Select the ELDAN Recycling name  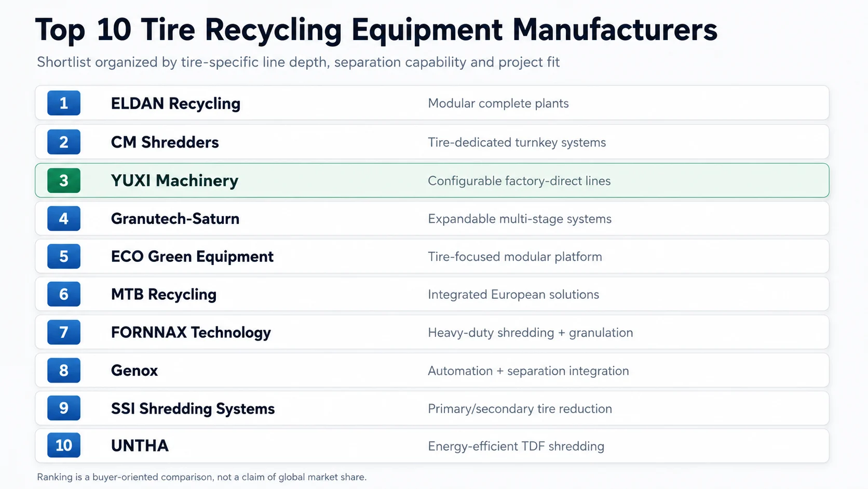click(175, 103)
